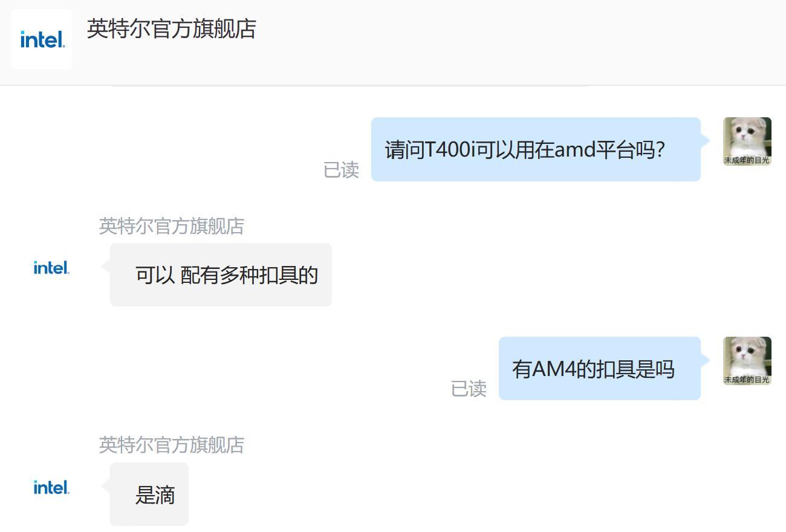Click 已读 status beside the T400i question
This screenshot has width=786, height=532.
pos(342,170)
